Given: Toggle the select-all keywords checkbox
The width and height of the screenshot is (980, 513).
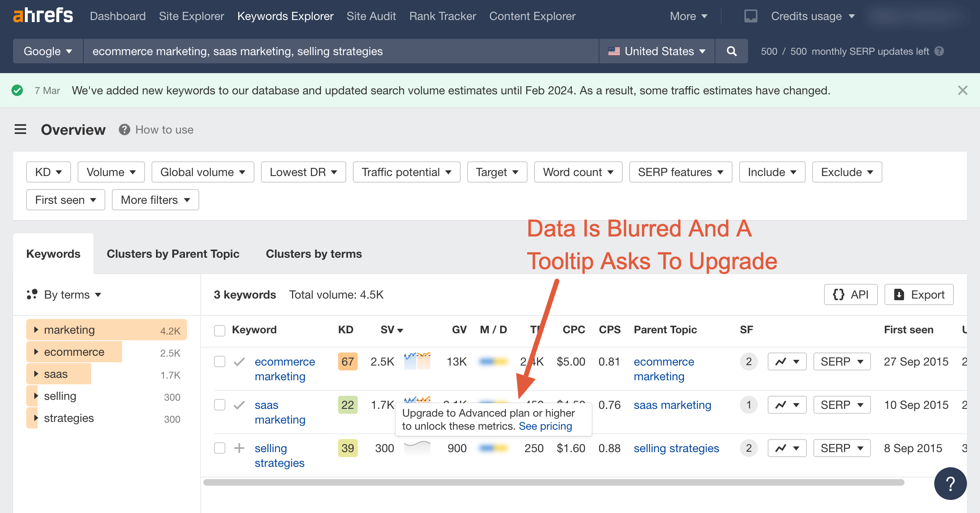Looking at the screenshot, I should 220,330.
